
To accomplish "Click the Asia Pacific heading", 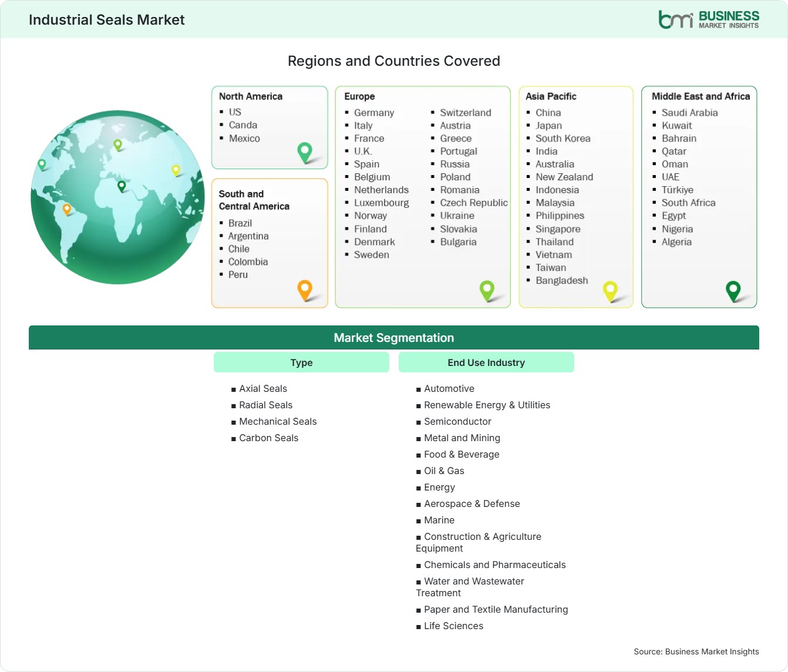I will 551,96.
